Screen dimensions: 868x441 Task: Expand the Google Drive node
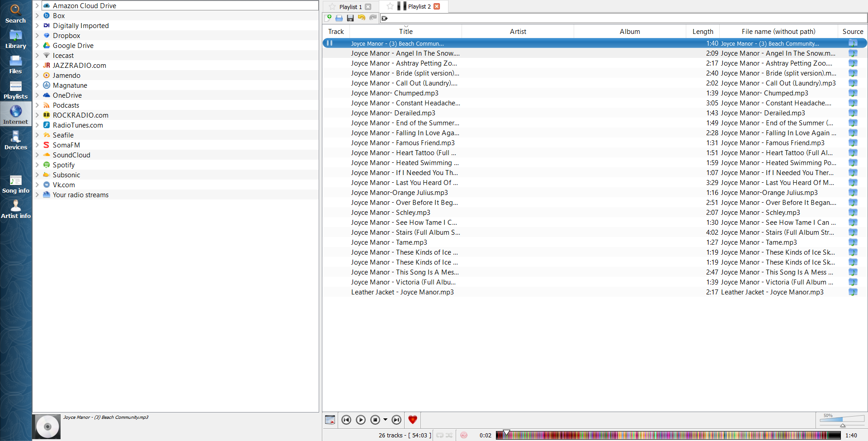point(37,46)
